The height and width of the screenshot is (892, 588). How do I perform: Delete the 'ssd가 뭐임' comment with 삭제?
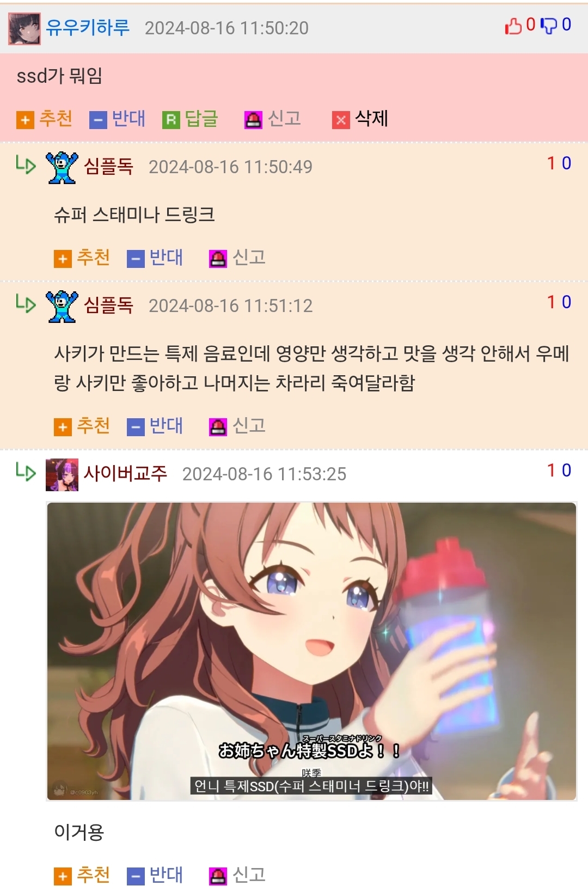[x=360, y=119]
